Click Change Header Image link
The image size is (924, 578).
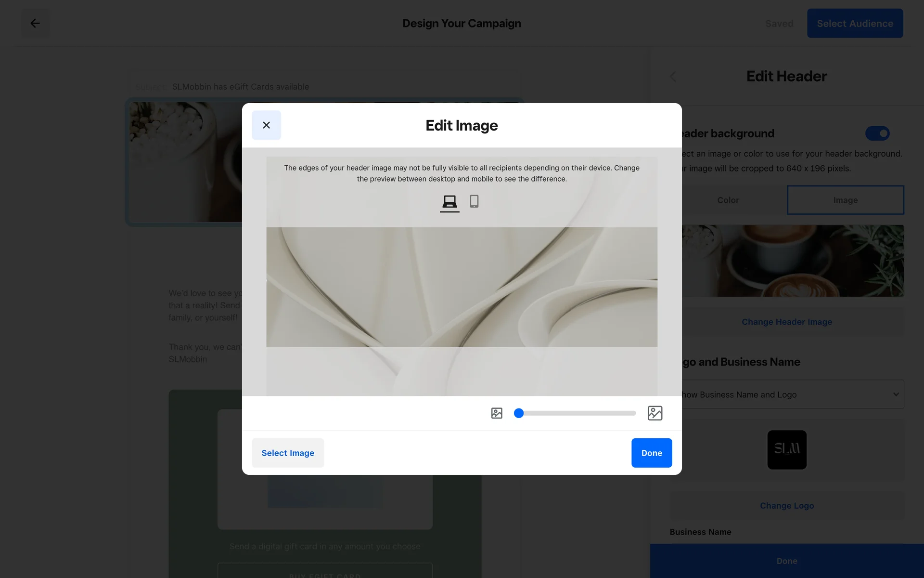point(786,322)
